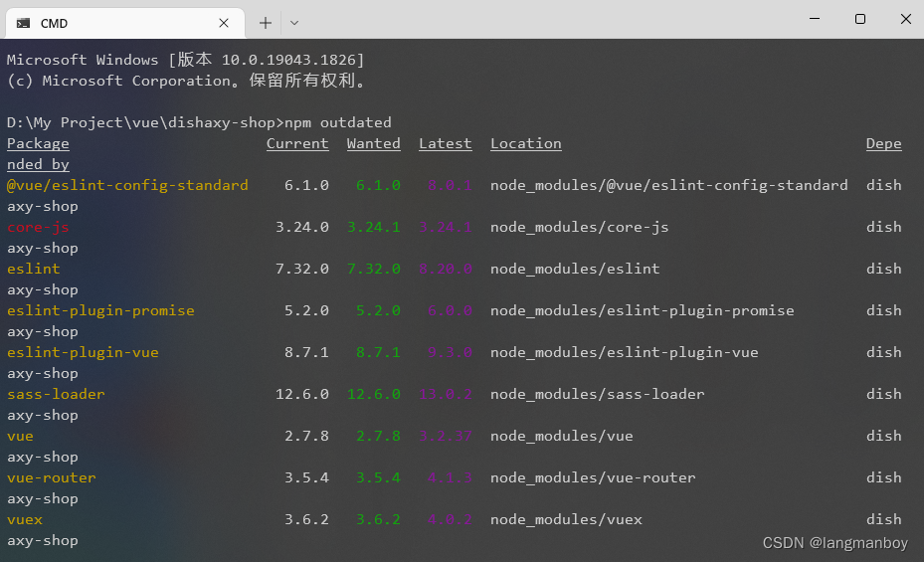This screenshot has height=562, width=924.
Task: Click the 'core-js' package name
Action: [39, 228]
